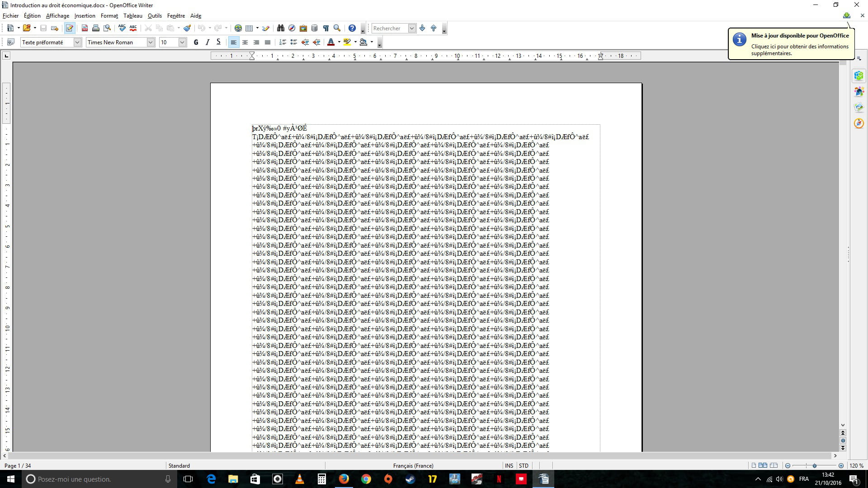Export document directly as PDF

pos(85,28)
